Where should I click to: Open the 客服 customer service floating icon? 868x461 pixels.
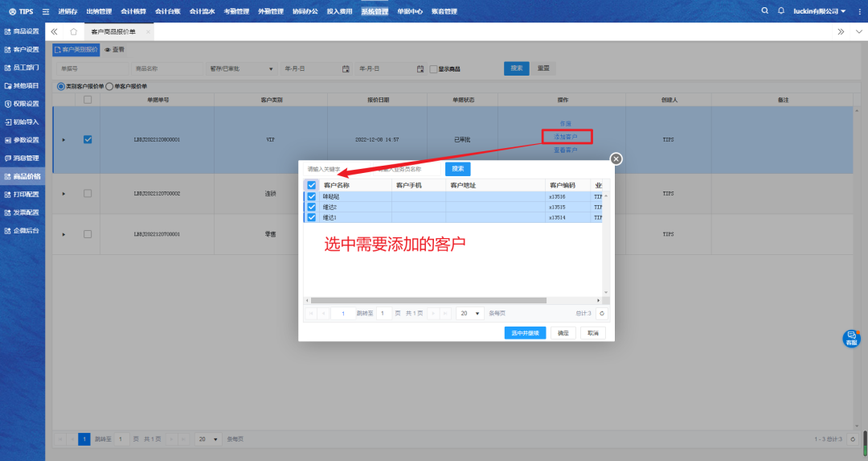tap(851, 339)
